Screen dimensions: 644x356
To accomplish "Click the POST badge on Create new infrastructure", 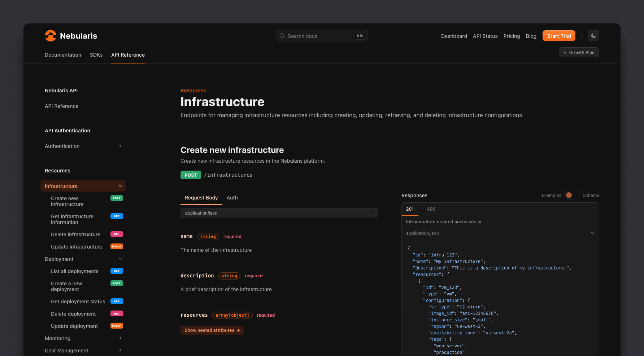I will point(116,198).
